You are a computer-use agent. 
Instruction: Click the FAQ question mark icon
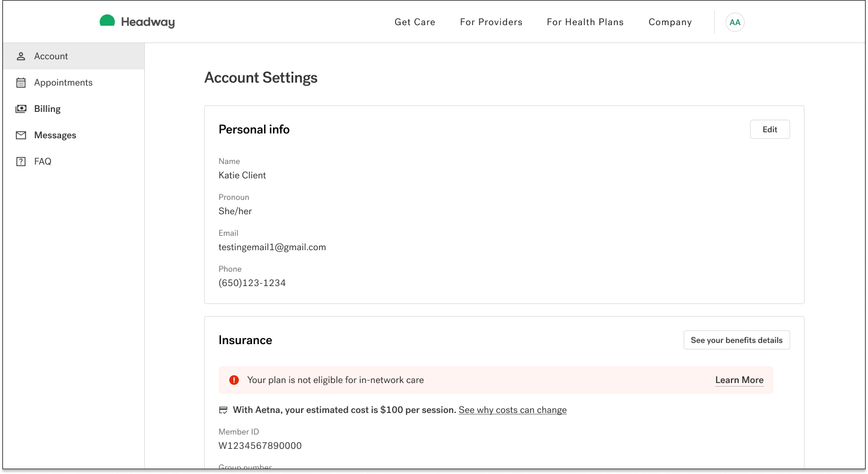point(22,161)
